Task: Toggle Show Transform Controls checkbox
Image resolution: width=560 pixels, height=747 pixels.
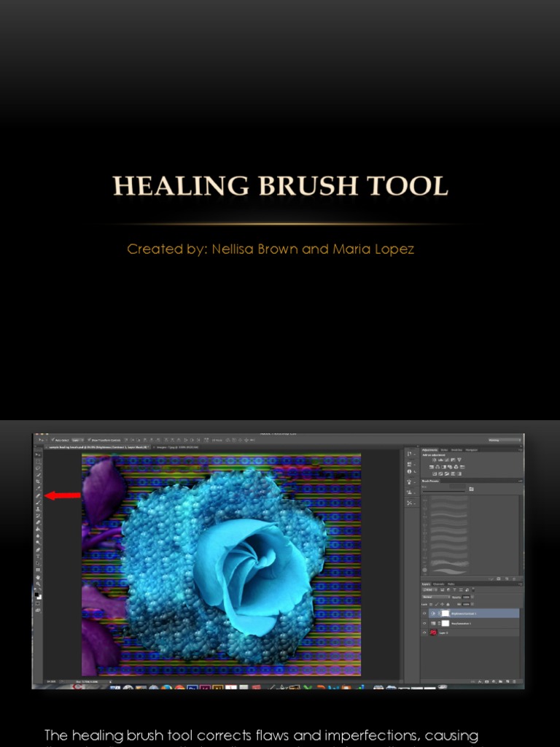Action: (x=89, y=440)
